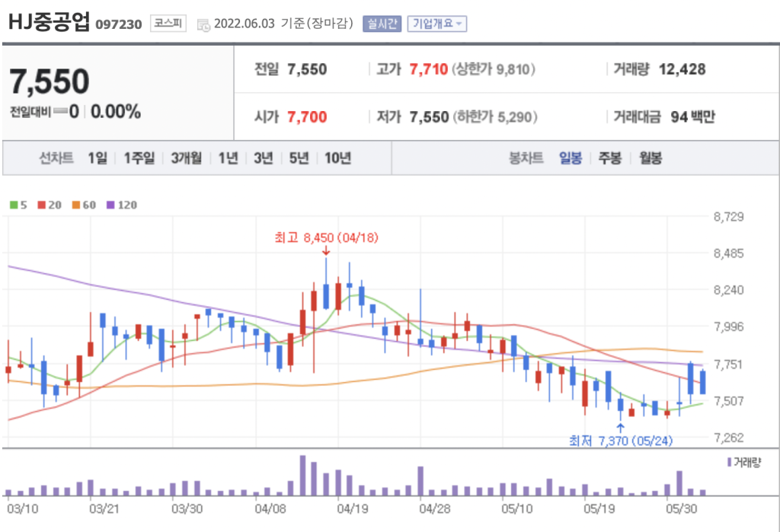This screenshot has width=780, height=532.
Task: Select the 일봉 daily candle chart
Action: pyautogui.click(x=571, y=158)
